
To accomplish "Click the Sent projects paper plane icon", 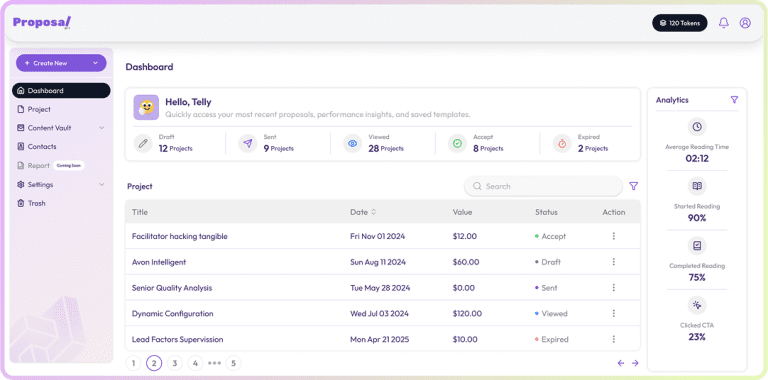I will [248, 143].
